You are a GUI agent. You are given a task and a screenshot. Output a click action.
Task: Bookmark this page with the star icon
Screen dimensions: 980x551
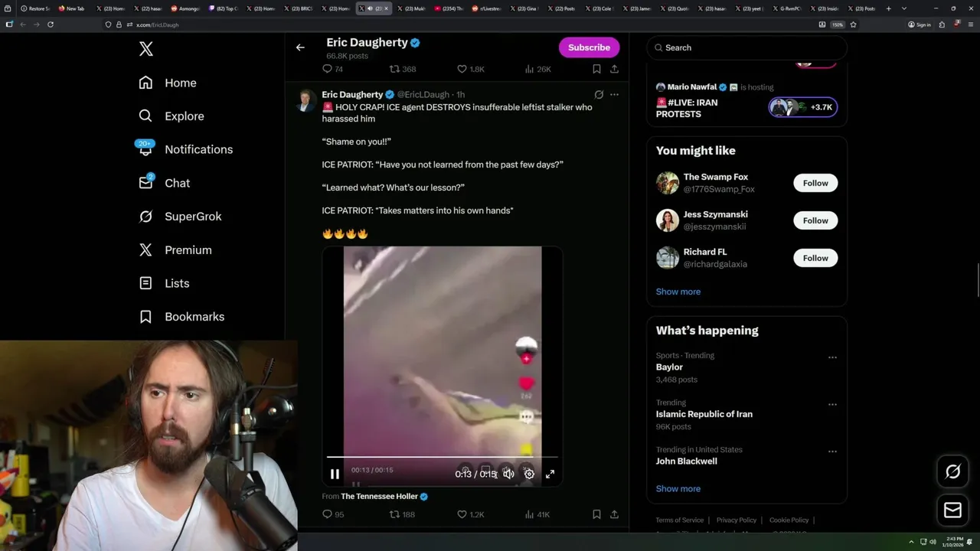click(853, 24)
